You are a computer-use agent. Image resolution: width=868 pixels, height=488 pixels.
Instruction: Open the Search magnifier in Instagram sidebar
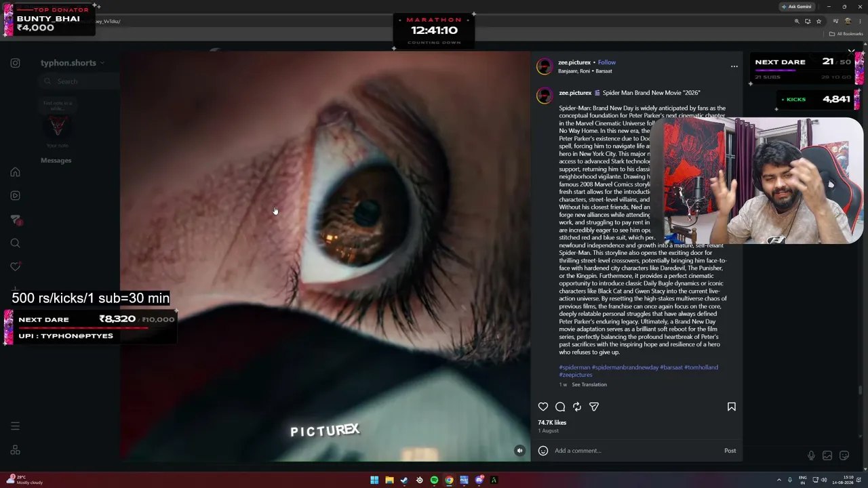[15, 243]
